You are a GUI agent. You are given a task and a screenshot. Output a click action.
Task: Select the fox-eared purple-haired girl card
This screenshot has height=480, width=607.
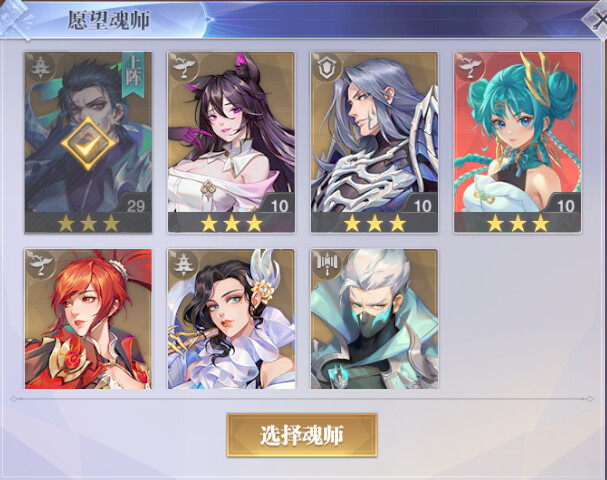(x=231, y=142)
